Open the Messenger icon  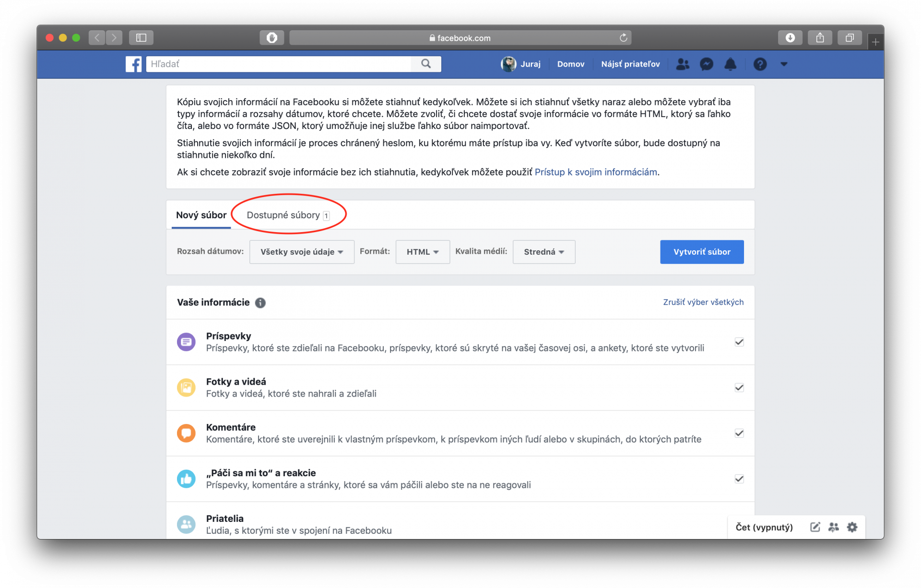click(706, 64)
